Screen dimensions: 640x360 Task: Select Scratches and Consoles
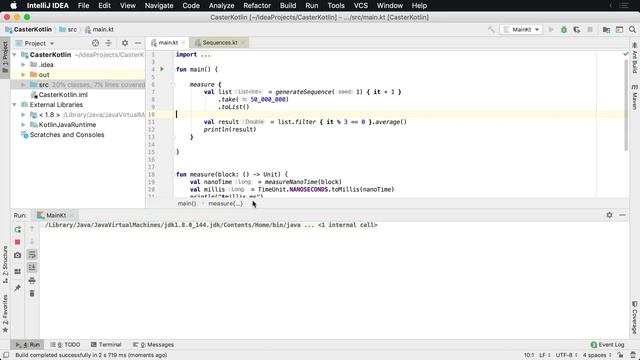(x=67, y=135)
